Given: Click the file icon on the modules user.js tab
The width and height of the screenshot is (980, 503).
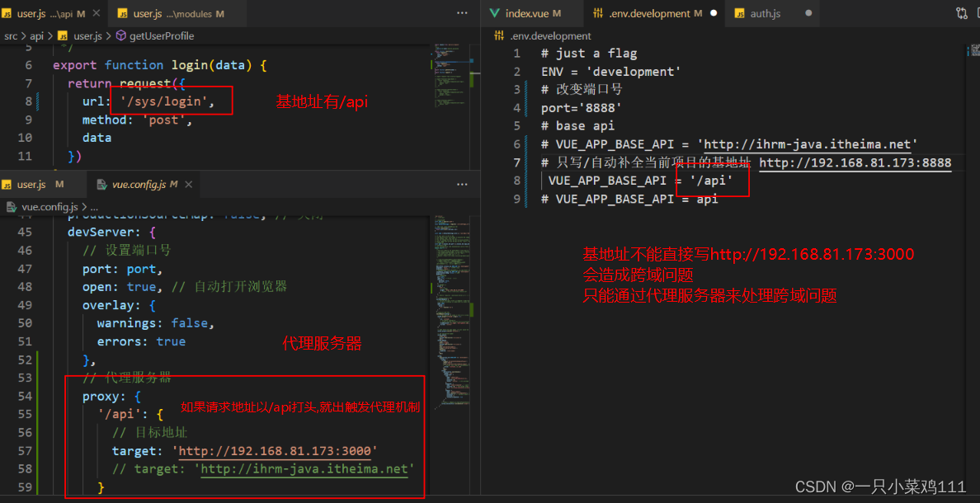Looking at the screenshot, I should click(121, 13).
